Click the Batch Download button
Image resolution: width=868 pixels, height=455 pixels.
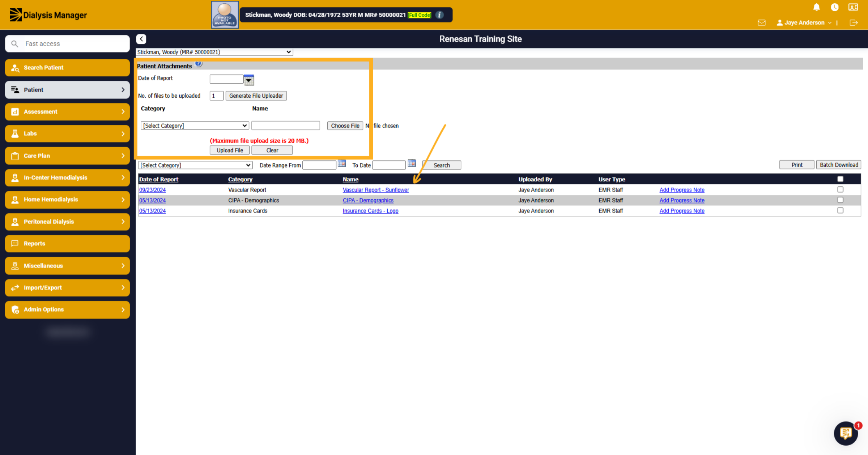[839, 165]
